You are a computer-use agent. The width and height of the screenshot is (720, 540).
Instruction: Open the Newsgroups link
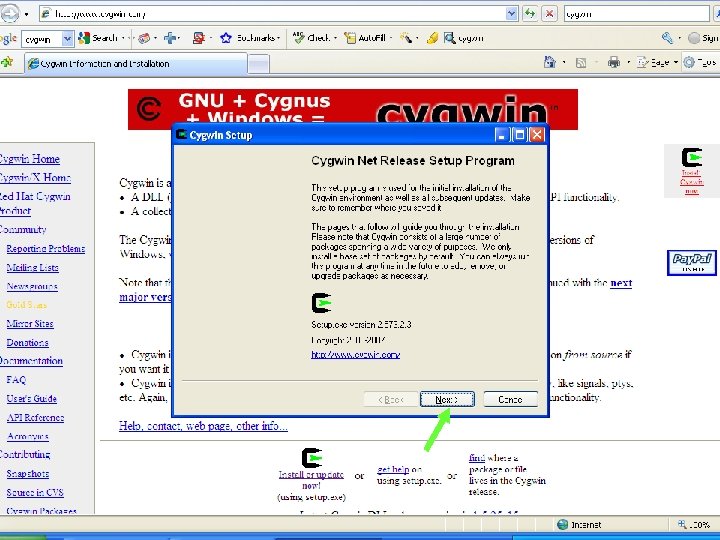(32, 286)
